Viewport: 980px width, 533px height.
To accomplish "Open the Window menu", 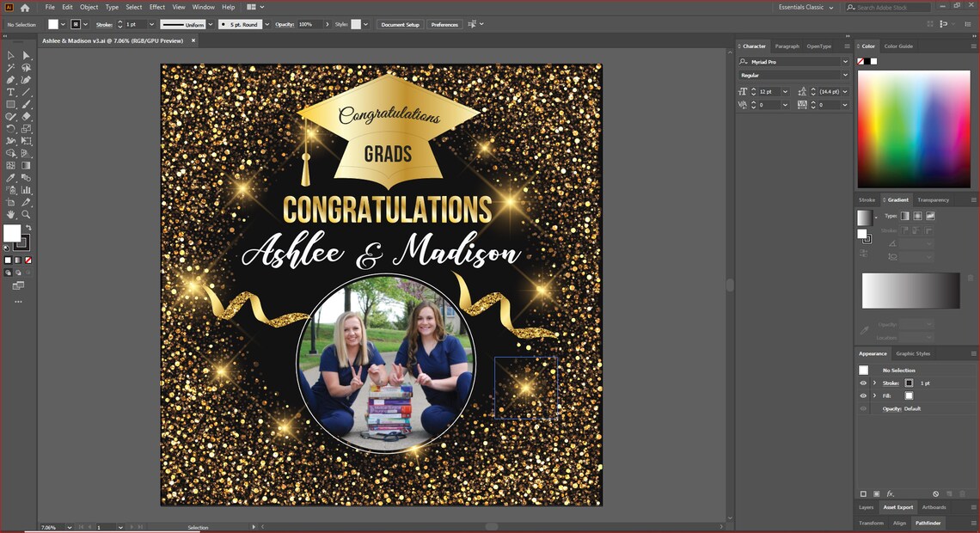I will coord(203,6).
